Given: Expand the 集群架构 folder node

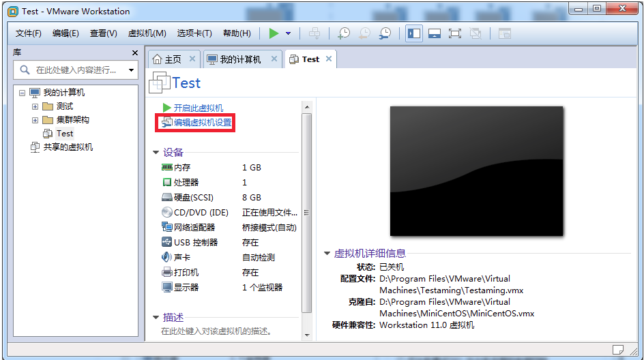Looking at the screenshot, I should [x=35, y=120].
